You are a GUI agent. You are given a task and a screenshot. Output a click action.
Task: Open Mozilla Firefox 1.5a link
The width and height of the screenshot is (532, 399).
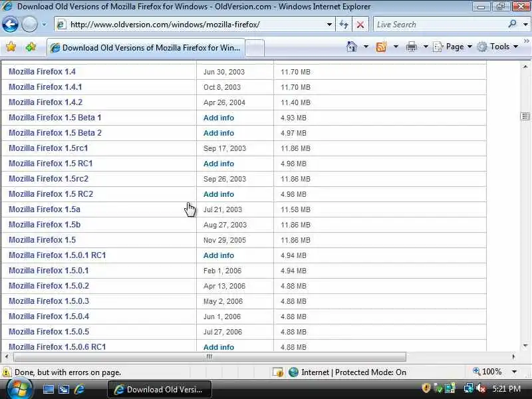pos(45,209)
